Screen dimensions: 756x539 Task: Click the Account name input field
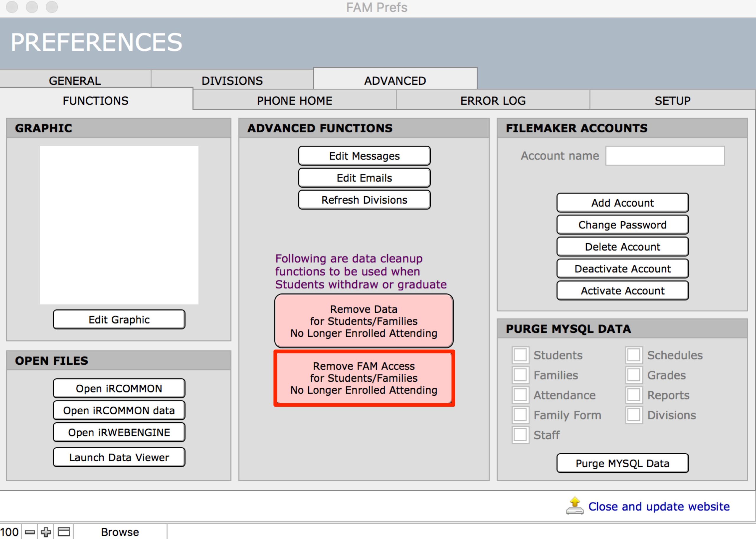point(665,156)
